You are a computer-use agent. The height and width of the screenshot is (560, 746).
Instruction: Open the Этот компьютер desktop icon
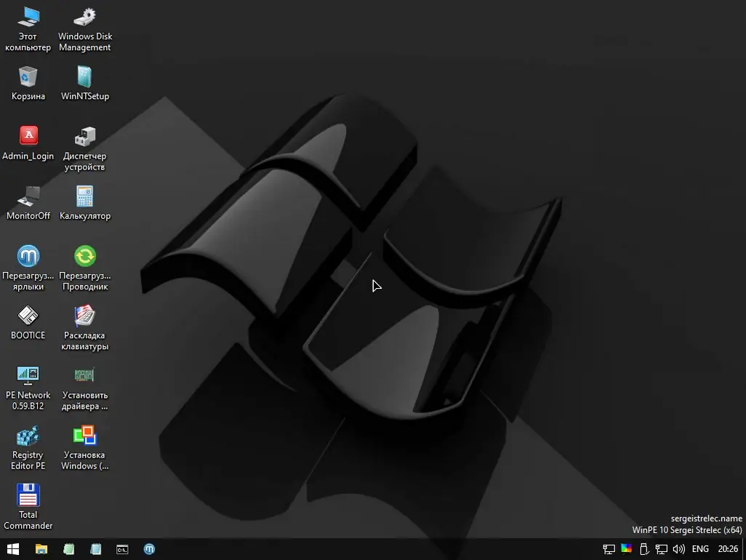[x=28, y=28]
